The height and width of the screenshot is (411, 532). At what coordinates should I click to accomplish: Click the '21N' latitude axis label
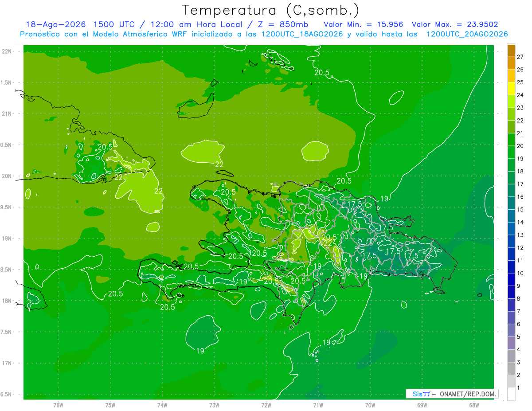pyautogui.click(x=7, y=114)
